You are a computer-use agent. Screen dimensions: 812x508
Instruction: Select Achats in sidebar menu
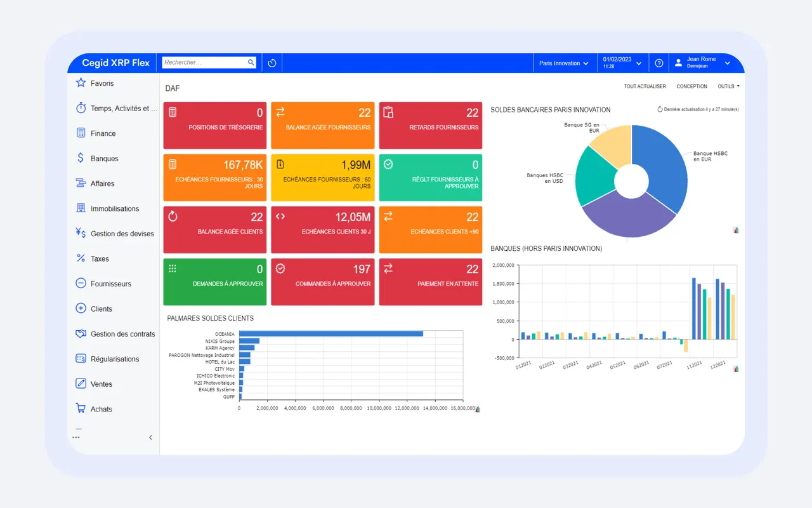point(101,409)
